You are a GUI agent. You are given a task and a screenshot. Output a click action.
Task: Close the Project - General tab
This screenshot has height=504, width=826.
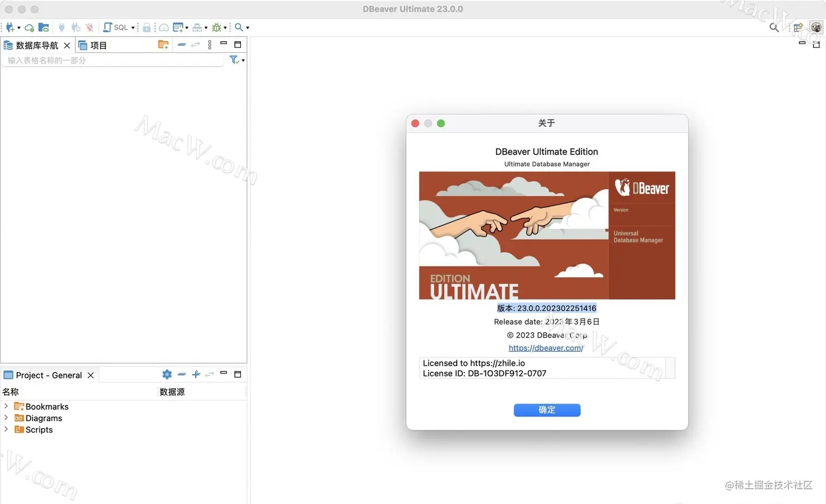[x=91, y=375]
